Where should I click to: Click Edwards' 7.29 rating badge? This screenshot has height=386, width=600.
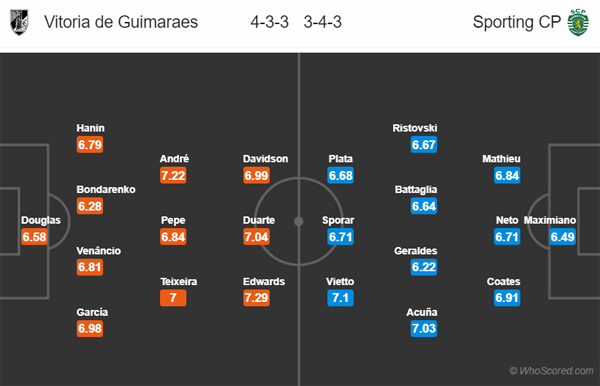point(256,298)
